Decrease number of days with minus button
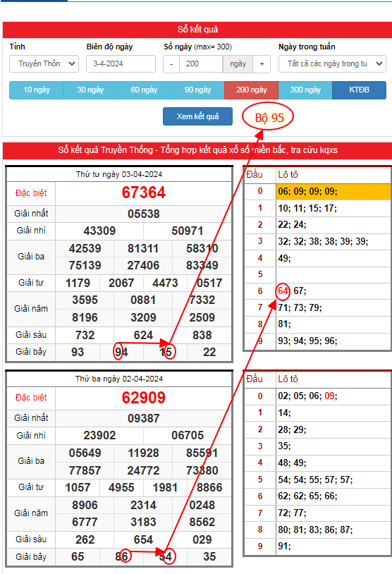This screenshot has width=392, height=574. coord(171,63)
